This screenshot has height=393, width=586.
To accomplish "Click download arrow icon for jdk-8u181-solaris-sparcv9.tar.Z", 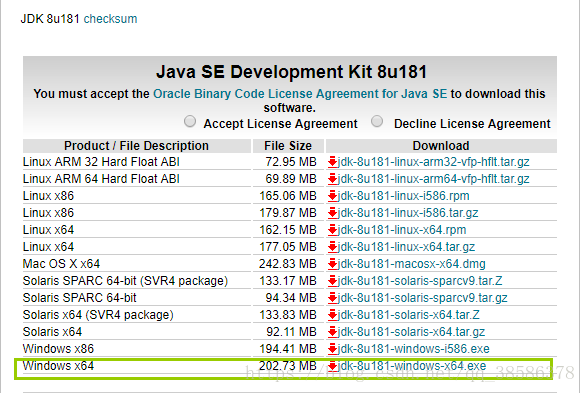I will click(332, 281).
